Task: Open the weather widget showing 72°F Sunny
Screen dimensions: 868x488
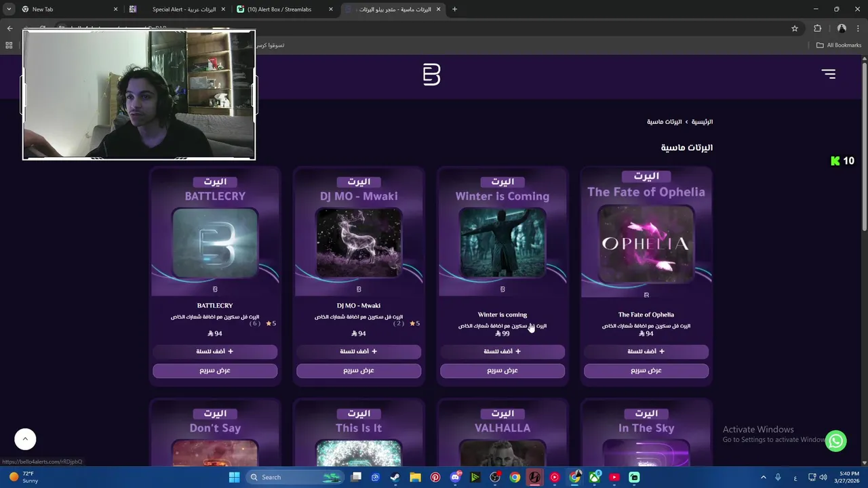Action: [23, 477]
